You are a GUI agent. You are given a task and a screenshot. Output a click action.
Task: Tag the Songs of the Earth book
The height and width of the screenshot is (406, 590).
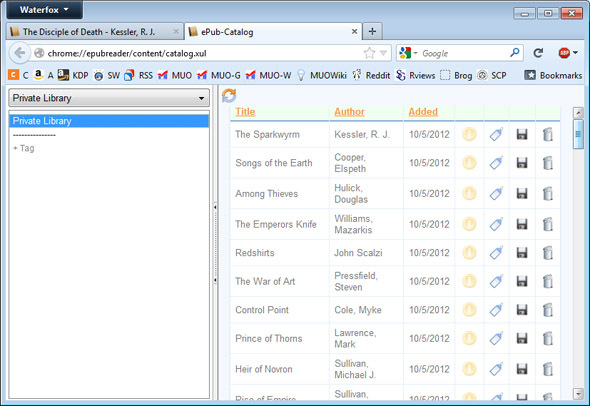[x=496, y=163]
